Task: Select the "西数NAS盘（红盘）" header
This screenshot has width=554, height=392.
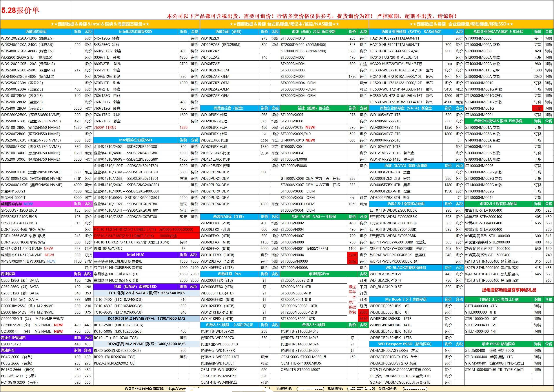Action: (x=230, y=216)
